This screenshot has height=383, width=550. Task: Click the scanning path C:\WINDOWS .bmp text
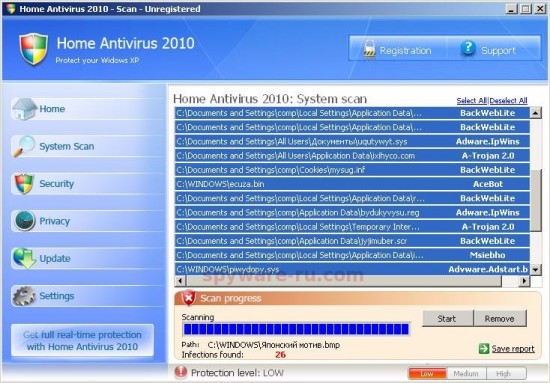pos(274,345)
